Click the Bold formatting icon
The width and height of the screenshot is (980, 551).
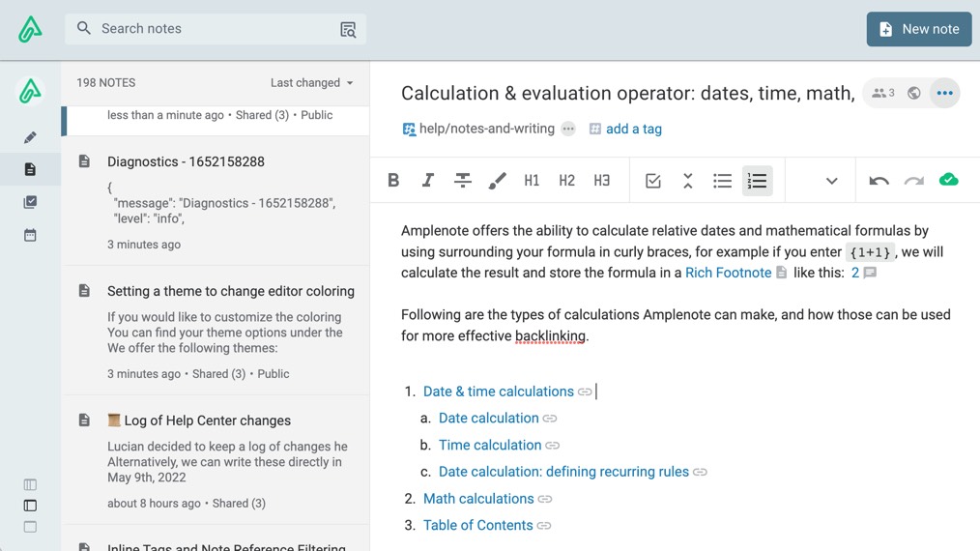(393, 181)
